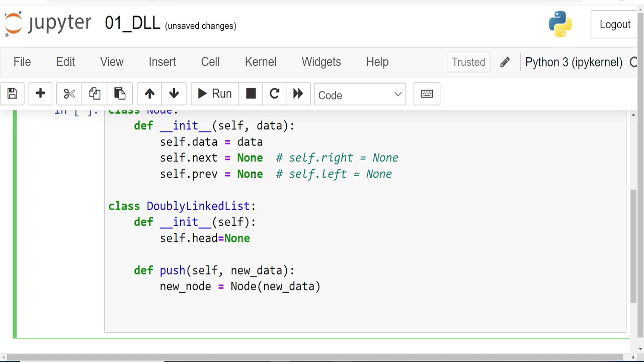Open the cell type dropdown showing Code
The image size is (644, 362).
coord(360,95)
